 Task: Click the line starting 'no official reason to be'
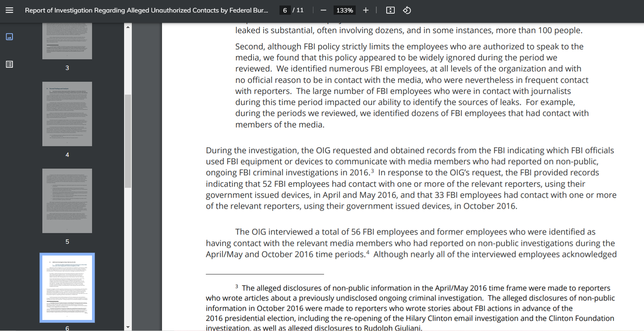click(412, 80)
